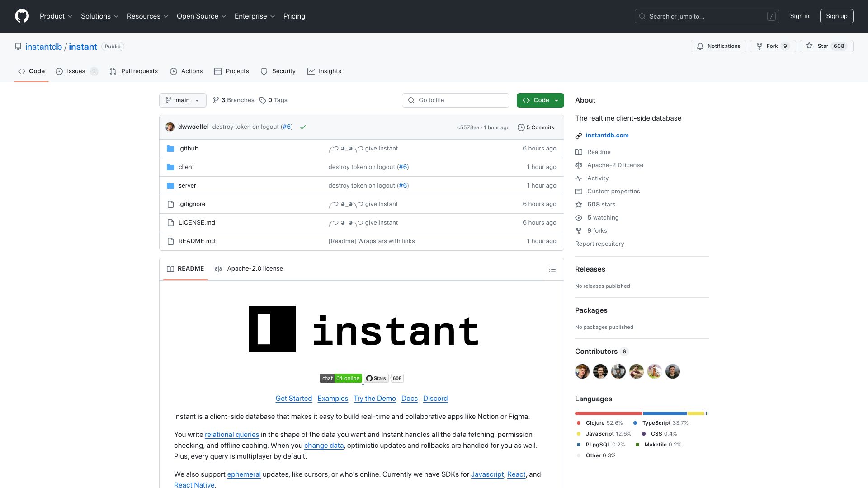Expand the Enterprise menu
Viewport: 868px width, 488px height.
coord(255,16)
